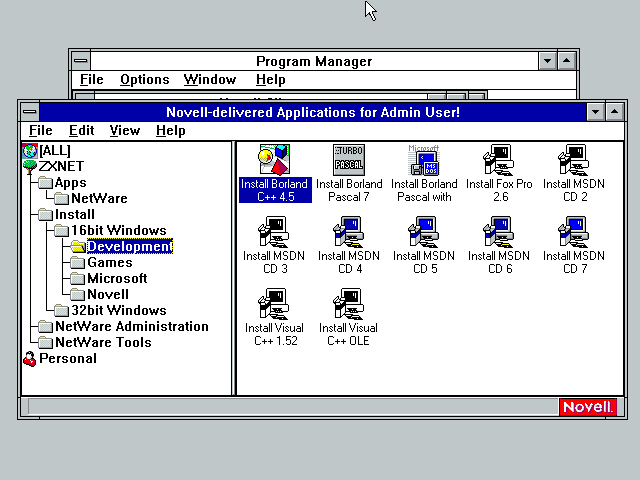Click the NetWare Tools folder icon

[x=46, y=343]
